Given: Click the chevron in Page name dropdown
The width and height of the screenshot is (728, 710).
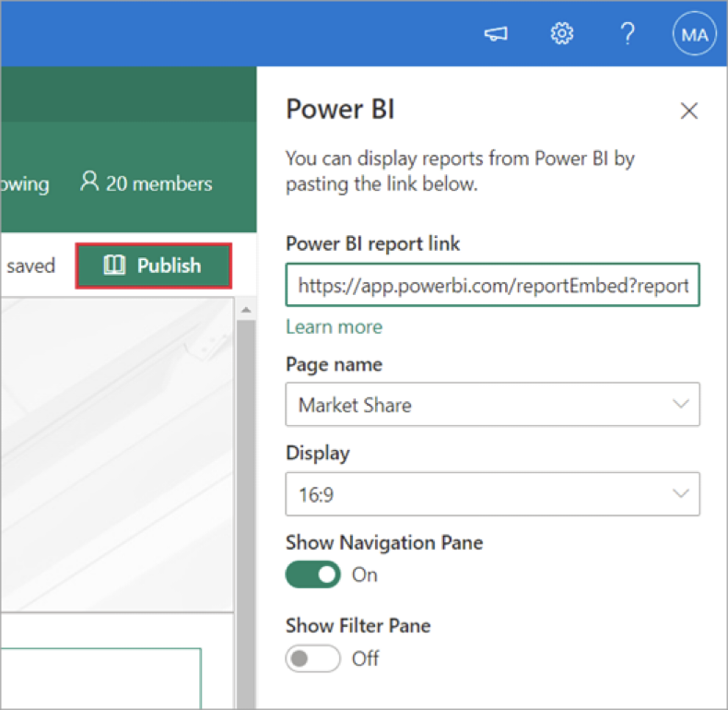Looking at the screenshot, I should [x=681, y=405].
